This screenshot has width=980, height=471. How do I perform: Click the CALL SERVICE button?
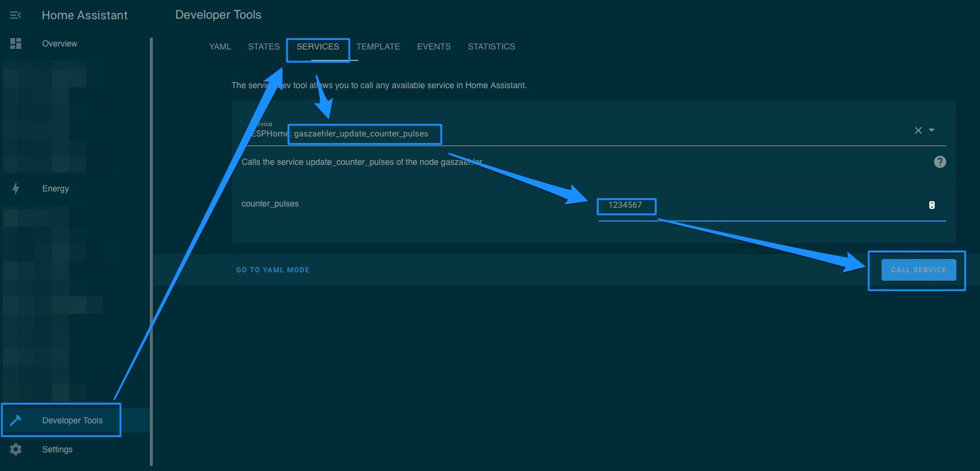[x=918, y=270]
